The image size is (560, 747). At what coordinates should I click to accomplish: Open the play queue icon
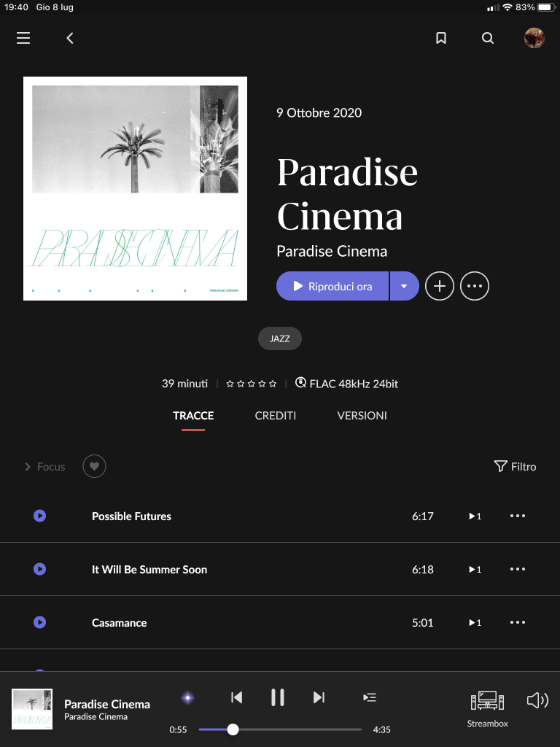pos(370,697)
